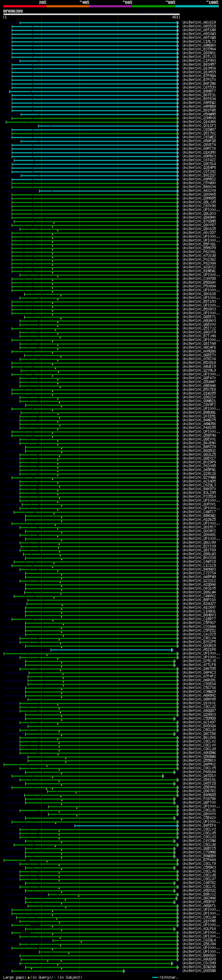222x980 pixels.
Task: Select hit label UniRef100_Q8ITA9
Action: [x=199, y=344]
